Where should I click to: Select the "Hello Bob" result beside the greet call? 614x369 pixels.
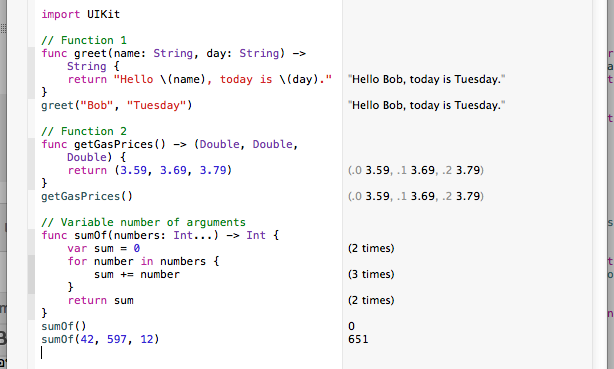(426, 105)
